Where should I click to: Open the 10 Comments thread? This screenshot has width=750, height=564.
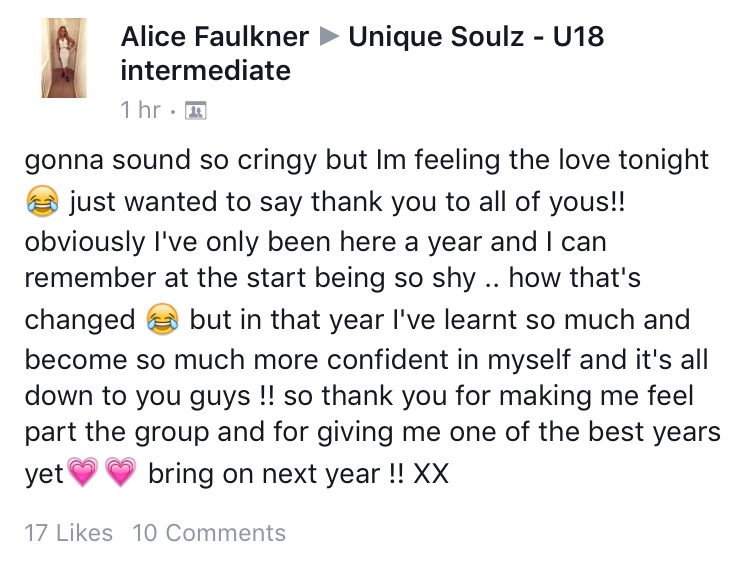[x=209, y=533]
